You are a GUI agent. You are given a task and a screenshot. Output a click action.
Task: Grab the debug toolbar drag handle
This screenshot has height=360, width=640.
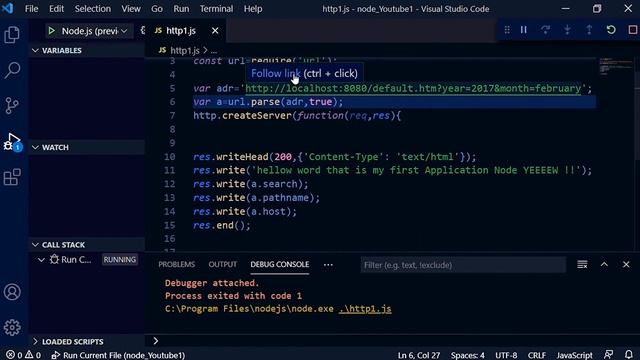[x=507, y=30]
